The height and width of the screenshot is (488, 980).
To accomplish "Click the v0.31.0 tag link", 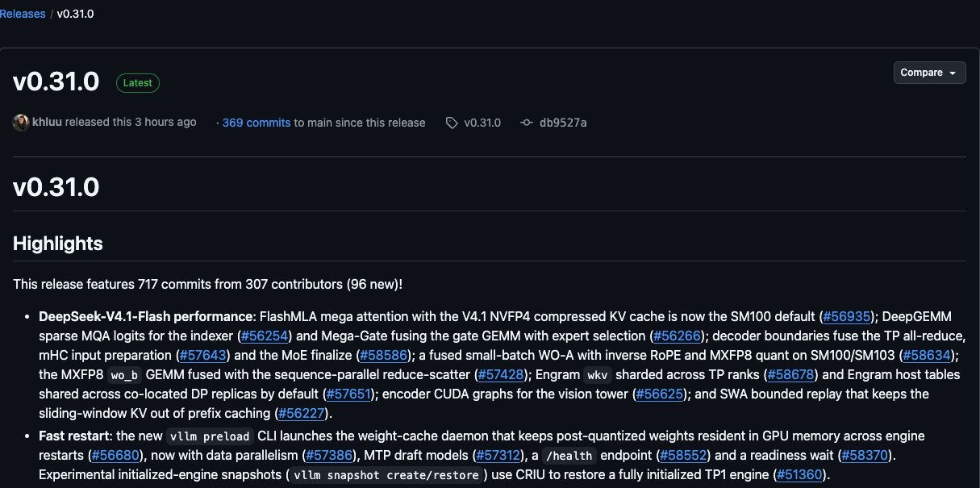I will pyautogui.click(x=482, y=123).
